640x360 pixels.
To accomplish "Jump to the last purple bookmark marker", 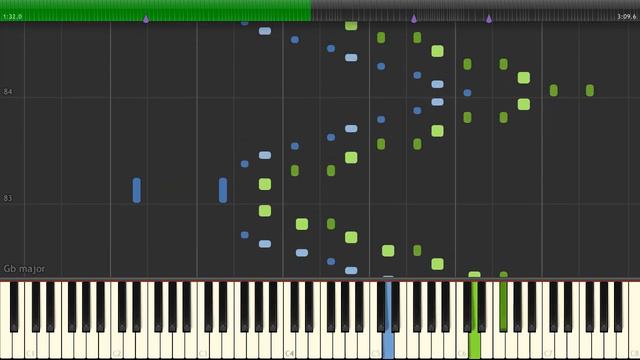I will 489,19.
